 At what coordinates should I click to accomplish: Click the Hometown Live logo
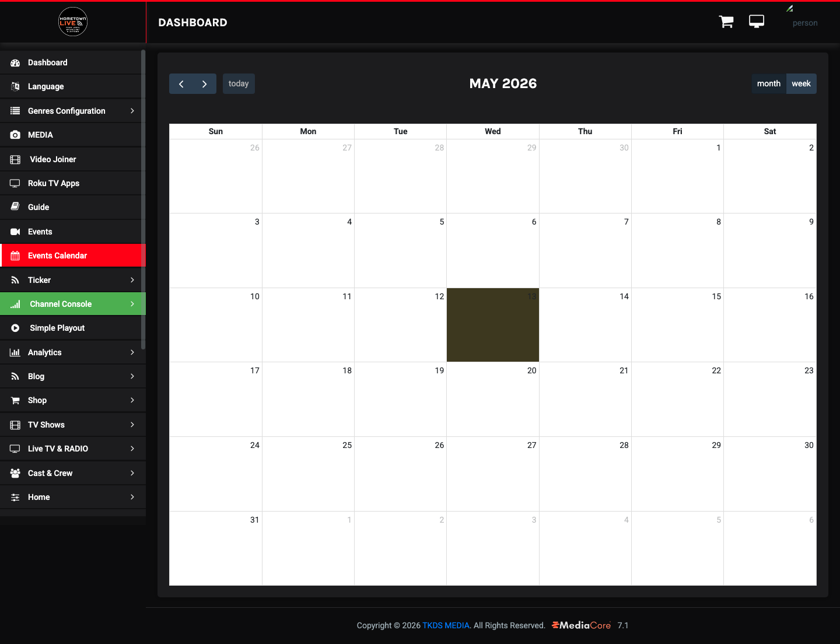coord(73,22)
